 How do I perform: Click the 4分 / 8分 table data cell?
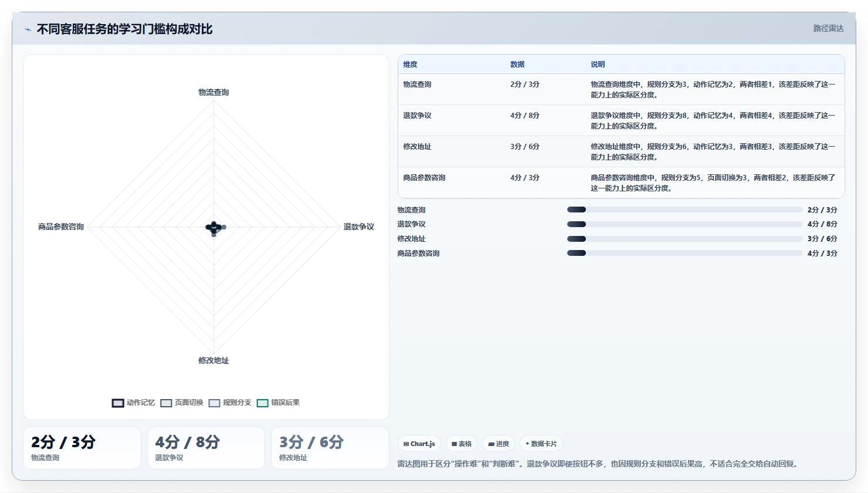(525, 116)
